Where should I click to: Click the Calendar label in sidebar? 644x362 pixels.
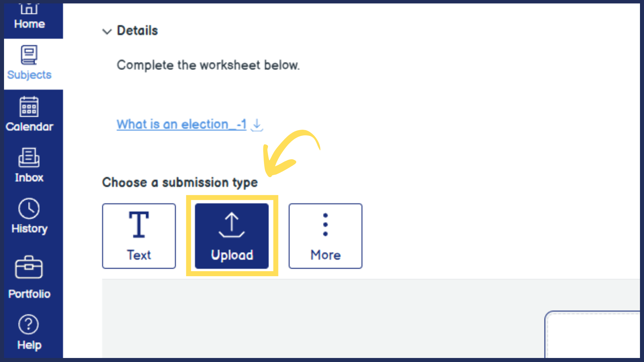click(30, 127)
